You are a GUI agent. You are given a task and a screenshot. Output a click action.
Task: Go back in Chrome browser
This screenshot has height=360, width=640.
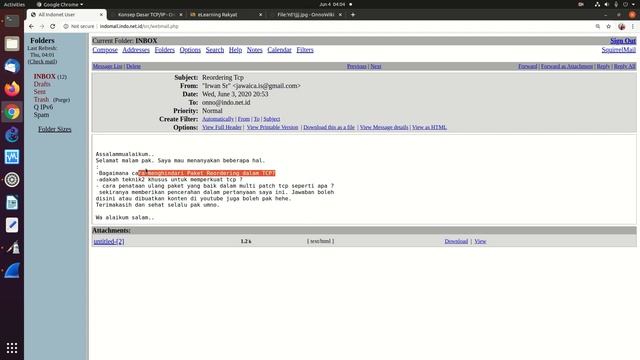pos(31,26)
